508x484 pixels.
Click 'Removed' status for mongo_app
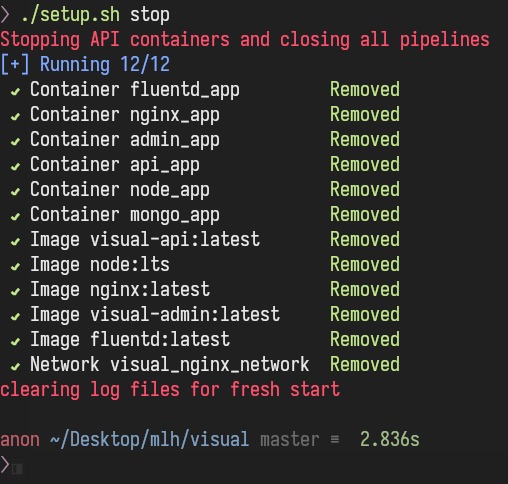[x=365, y=214]
